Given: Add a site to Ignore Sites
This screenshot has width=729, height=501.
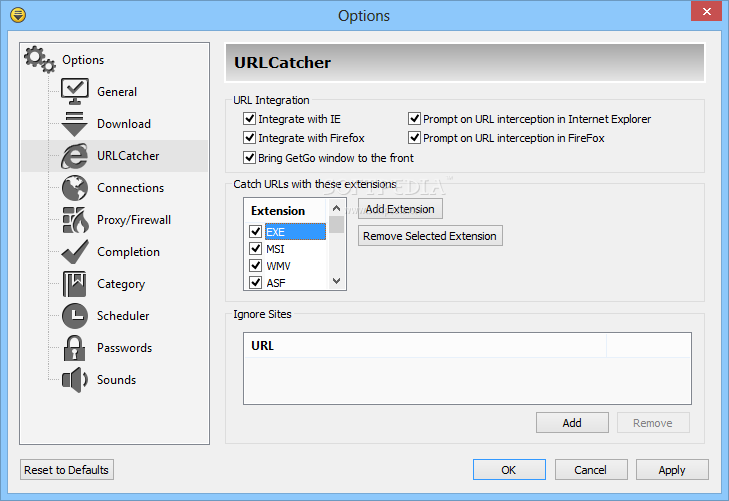Looking at the screenshot, I should [572, 423].
